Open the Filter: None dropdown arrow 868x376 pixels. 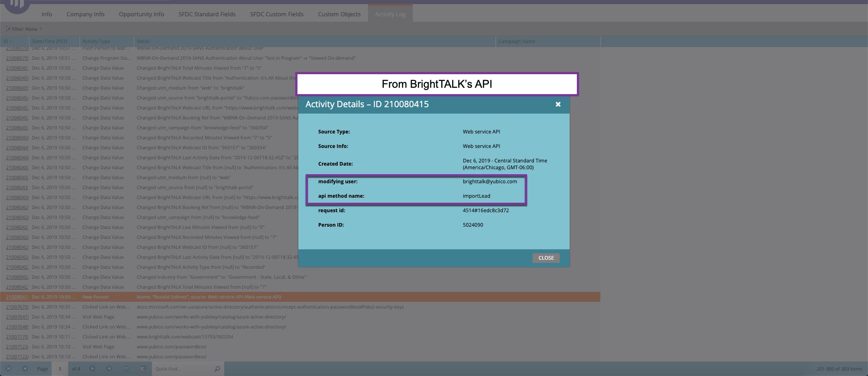coord(41,29)
